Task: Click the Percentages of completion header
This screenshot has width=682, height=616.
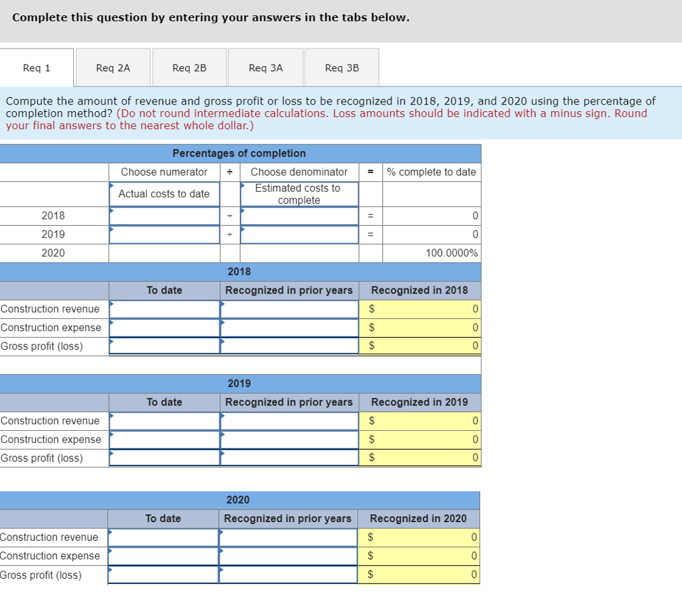Action: point(239,154)
